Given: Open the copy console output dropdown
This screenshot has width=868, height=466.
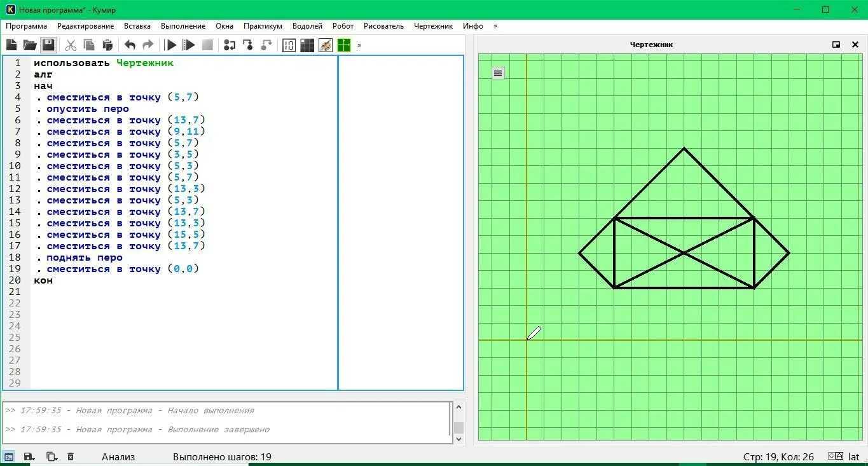Looking at the screenshot, I should (x=52, y=456).
